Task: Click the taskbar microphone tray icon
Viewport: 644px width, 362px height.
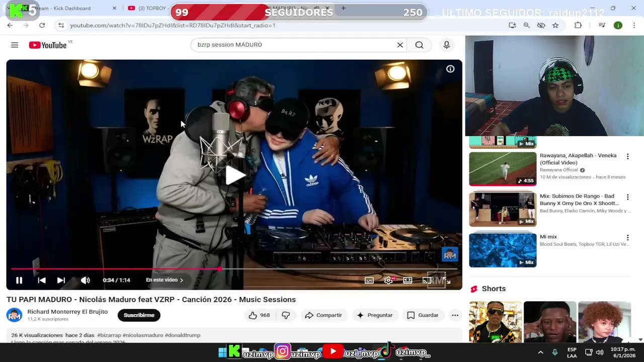Action: point(555,352)
